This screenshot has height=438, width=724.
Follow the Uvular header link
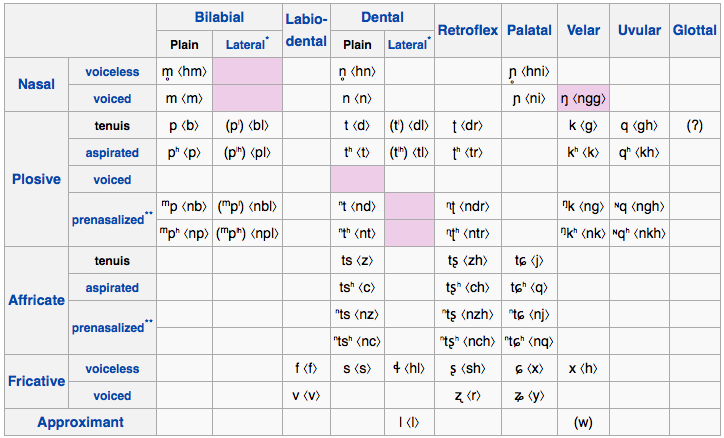(639, 30)
